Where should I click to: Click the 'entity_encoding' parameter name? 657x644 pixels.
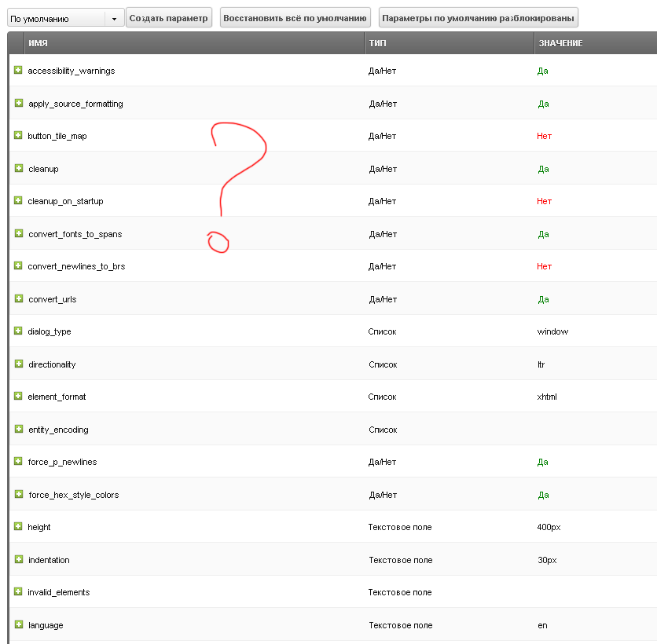pyautogui.click(x=59, y=430)
